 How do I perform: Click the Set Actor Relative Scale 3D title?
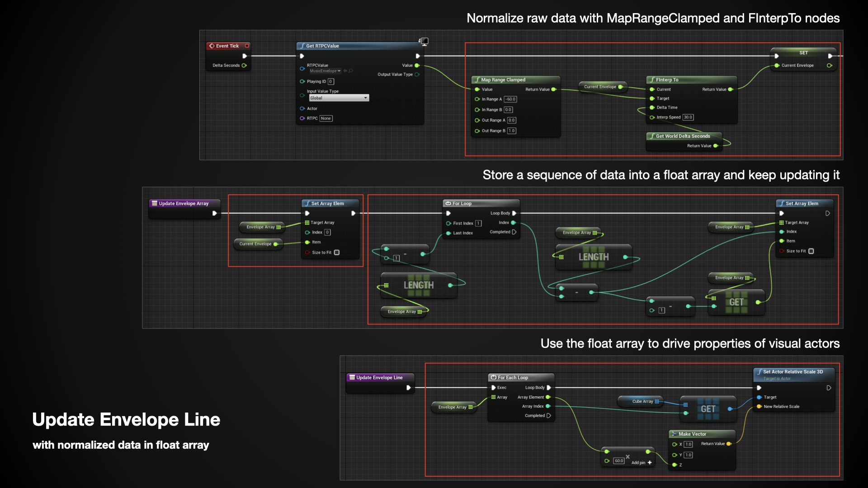pyautogui.click(x=793, y=372)
